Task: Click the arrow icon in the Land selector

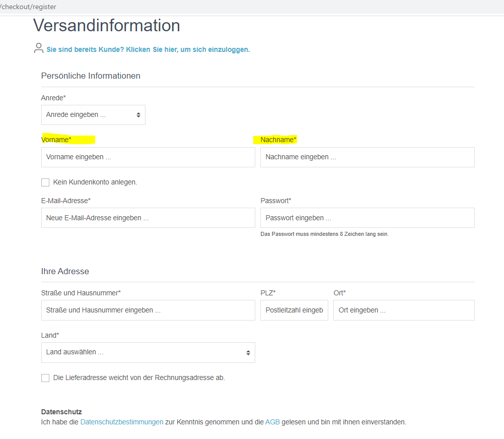Action: (248, 353)
